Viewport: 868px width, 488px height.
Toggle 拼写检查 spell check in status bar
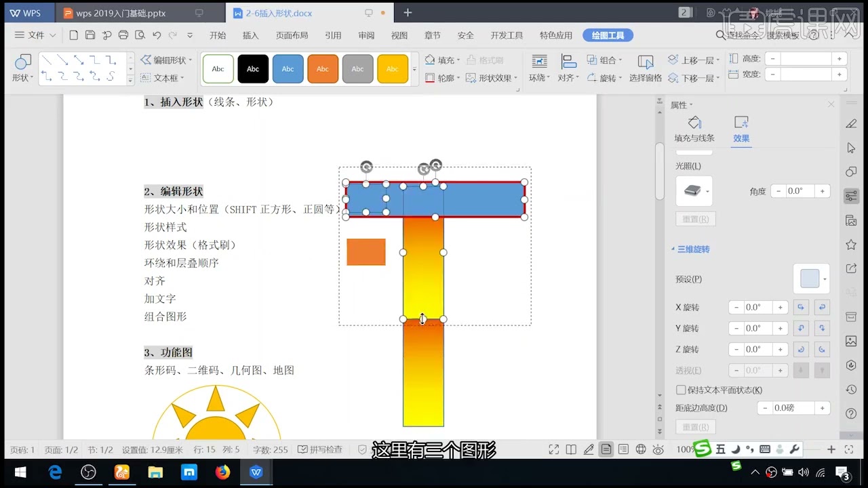(x=320, y=449)
